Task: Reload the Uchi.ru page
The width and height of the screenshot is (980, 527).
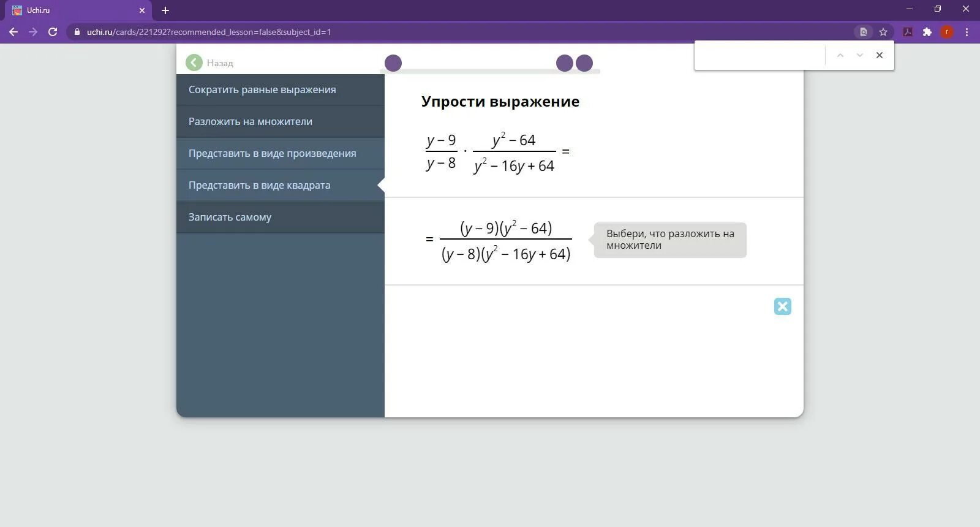Action: pos(53,32)
